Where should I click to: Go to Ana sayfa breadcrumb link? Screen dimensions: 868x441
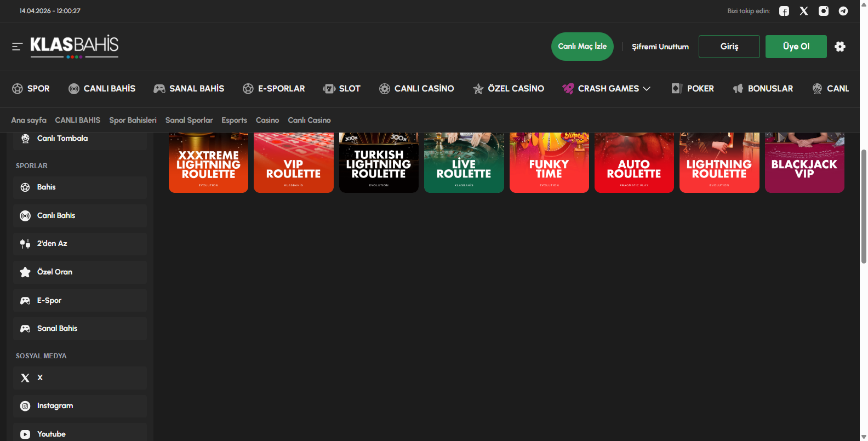29,121
